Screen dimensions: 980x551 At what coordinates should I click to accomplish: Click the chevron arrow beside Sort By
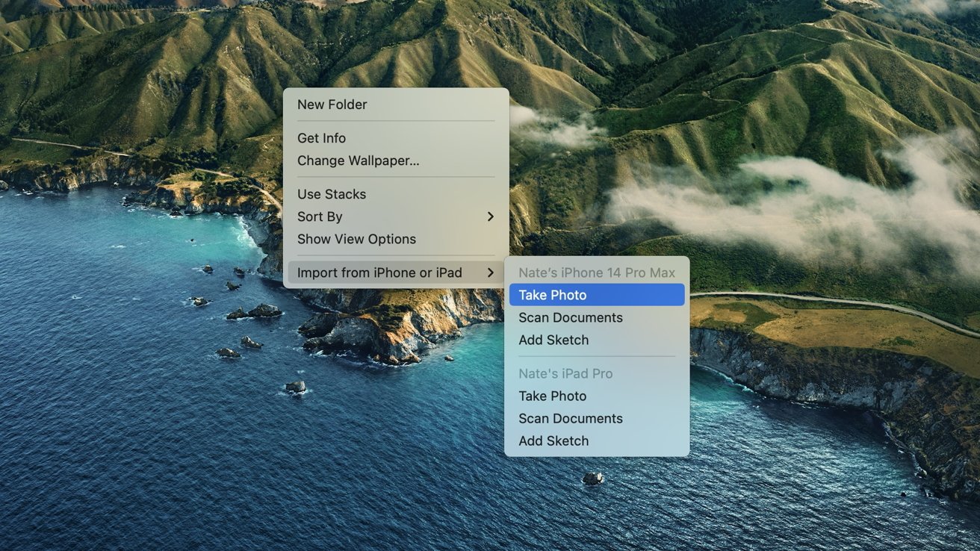491,217
